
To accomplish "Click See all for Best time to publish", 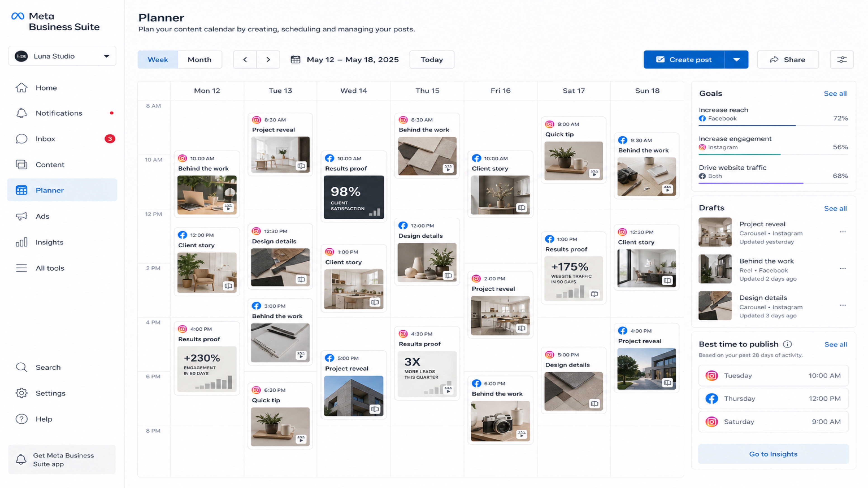I will pos(835,345).
